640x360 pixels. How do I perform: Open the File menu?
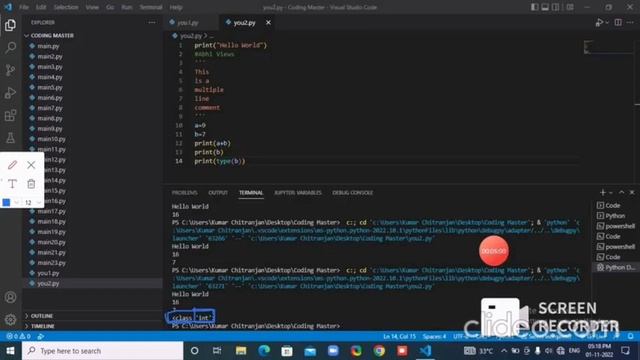point(24,7)
